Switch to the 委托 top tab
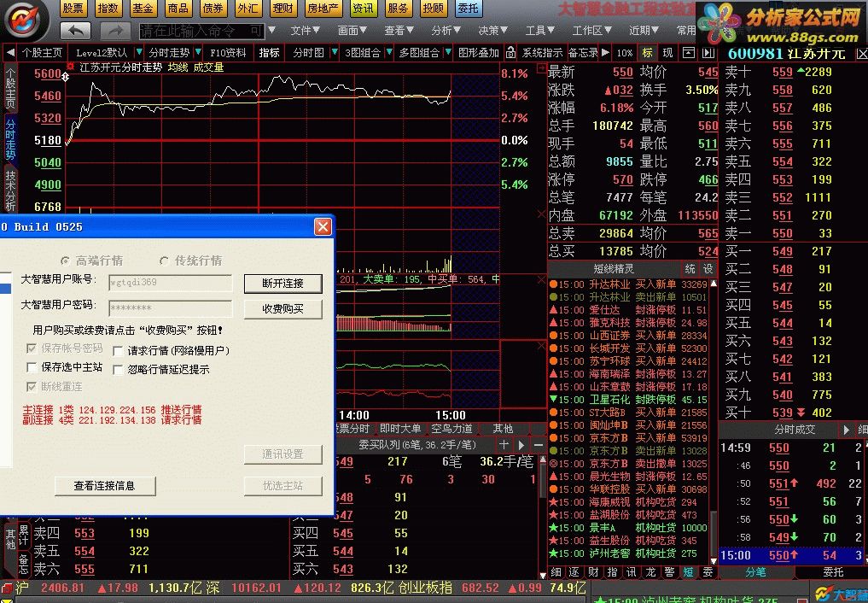 [469, 9]
